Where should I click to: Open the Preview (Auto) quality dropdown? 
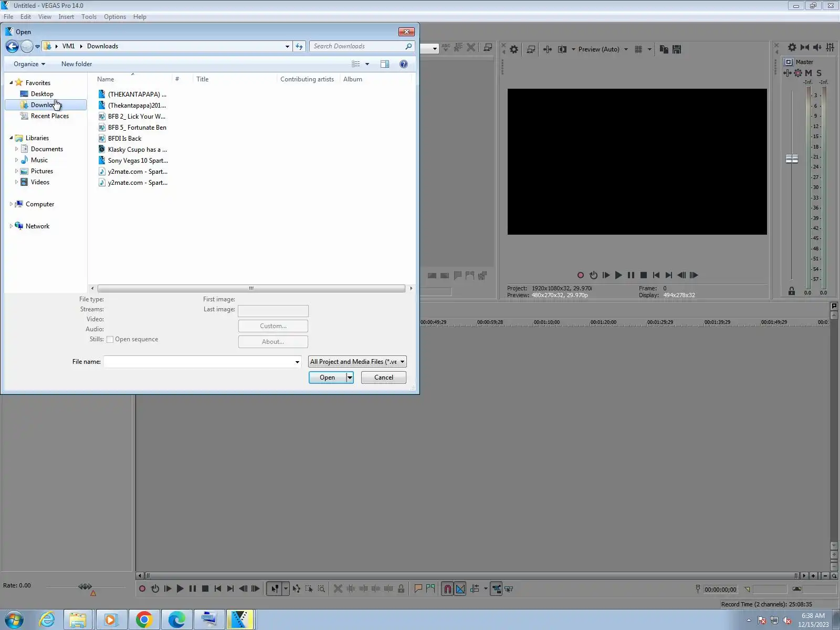coord(603,49)
